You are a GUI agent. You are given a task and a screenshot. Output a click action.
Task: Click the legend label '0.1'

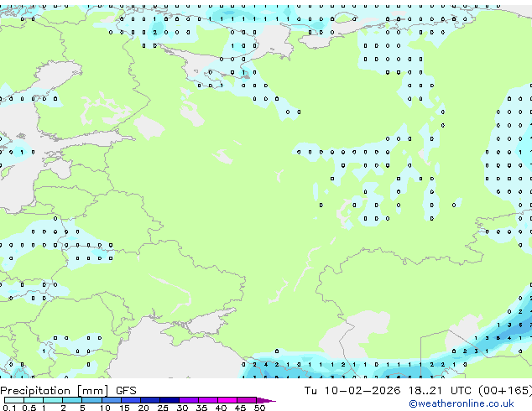(9, 408)
